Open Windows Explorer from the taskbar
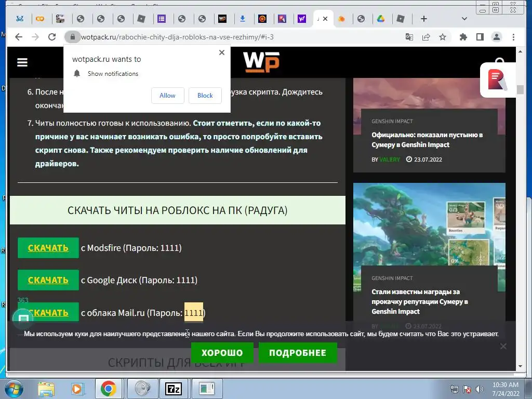This screenshot has height=399, width=532. pyautogui.click(x=46, y=389)
